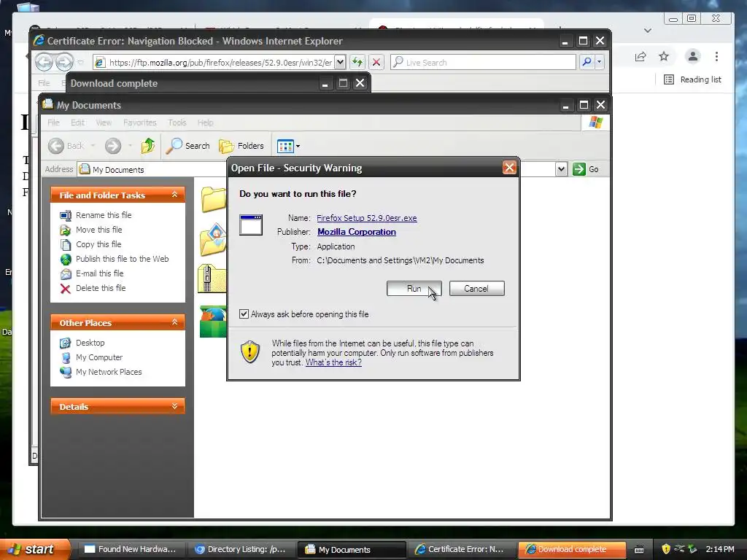Image resolution: width=747 pixels, height=560 pixels.
Task: Close the Security Warning with the red X
Action: 509,168
